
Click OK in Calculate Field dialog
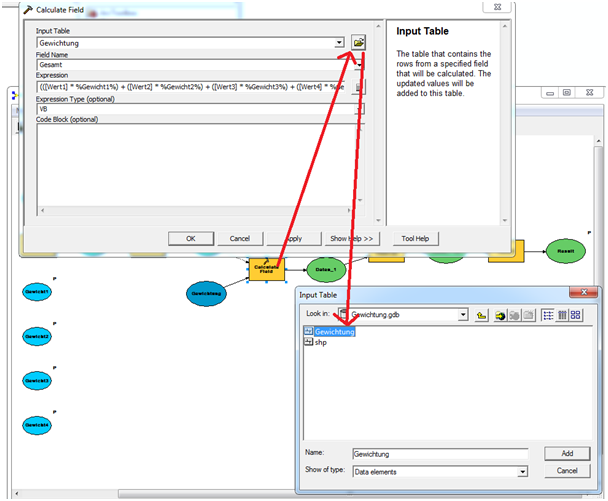pyautogui.click(x=191, y=238)
